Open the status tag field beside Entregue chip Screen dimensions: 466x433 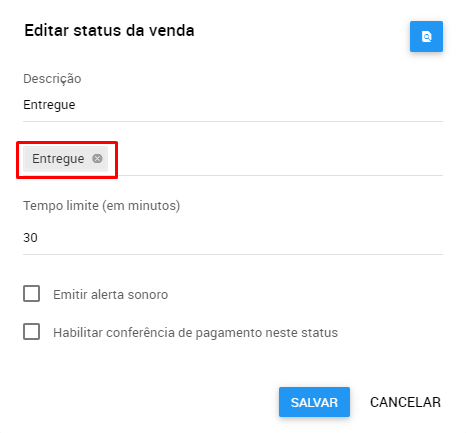tap(275, 159)
